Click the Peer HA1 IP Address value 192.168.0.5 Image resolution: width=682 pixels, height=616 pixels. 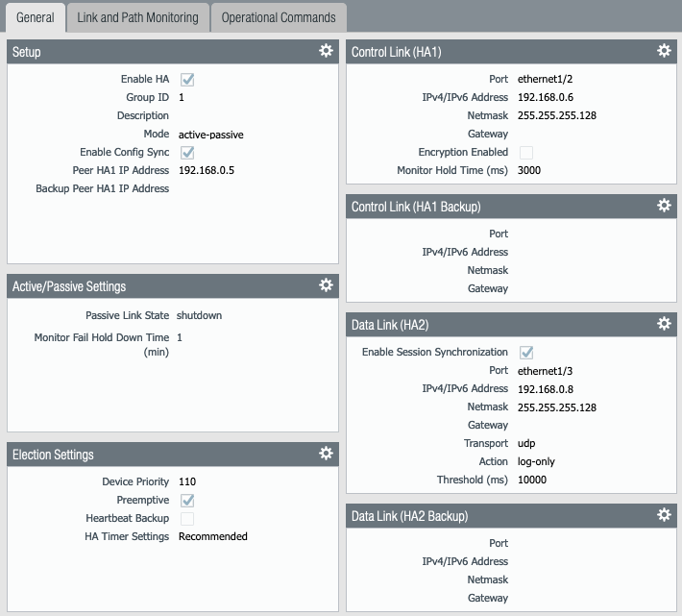coord(207,170)
